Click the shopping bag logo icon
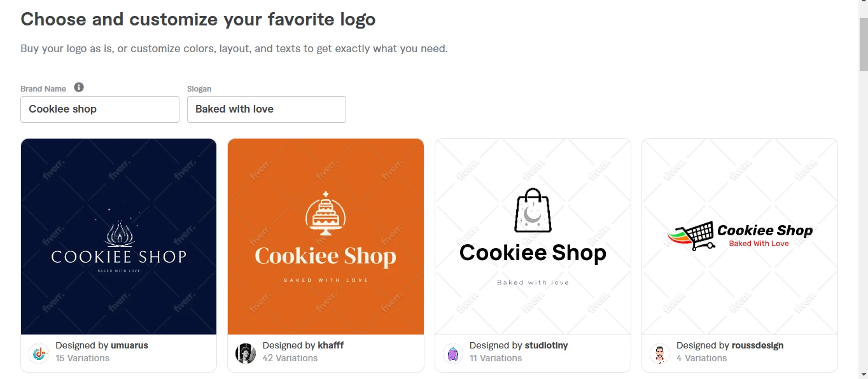 pos(533,210)
